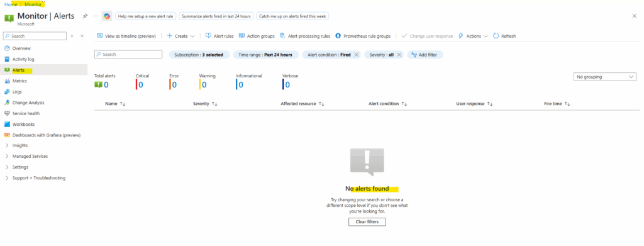Click Change user response

[x=427, y=36]
